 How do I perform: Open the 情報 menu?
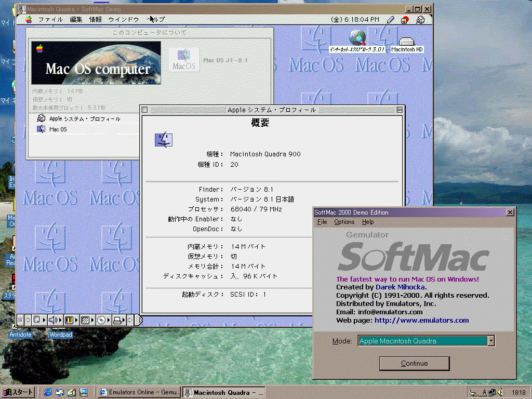click(96, 20)
